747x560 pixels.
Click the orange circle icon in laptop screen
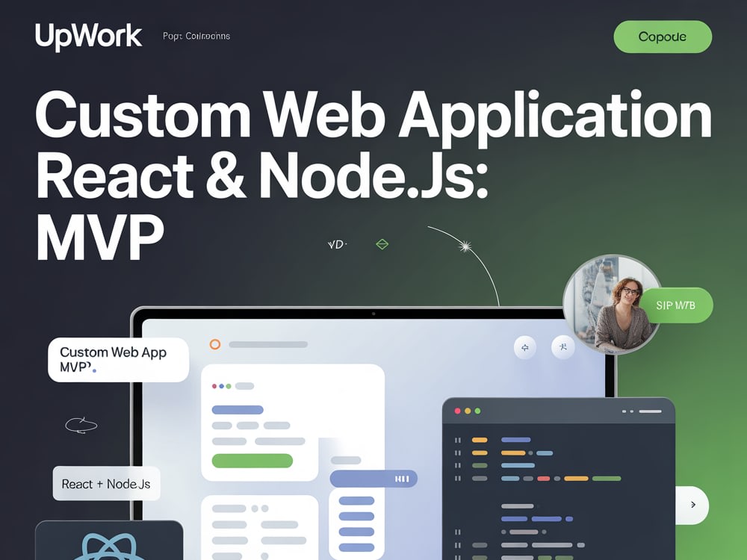[215, 344]
